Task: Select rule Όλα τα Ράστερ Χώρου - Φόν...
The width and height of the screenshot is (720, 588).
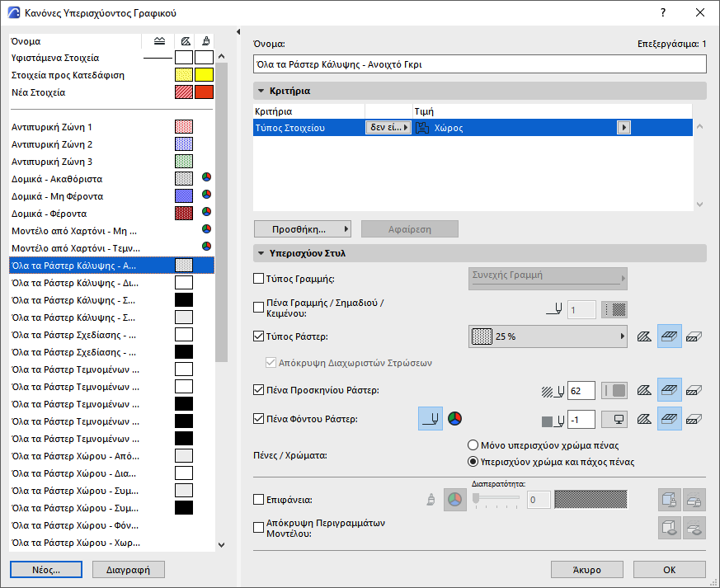Action: click(x=111, y=525)
